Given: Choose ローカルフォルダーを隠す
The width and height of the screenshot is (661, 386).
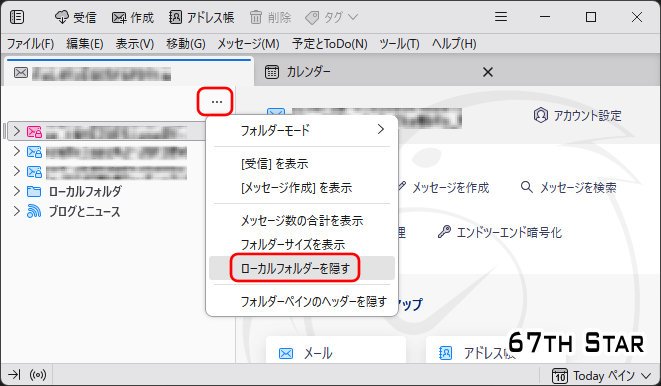Looking at the screenshot, I should click(302, 268).
